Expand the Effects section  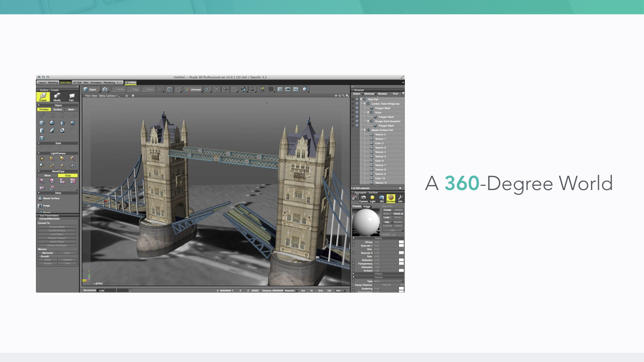[x=354, y=274]
